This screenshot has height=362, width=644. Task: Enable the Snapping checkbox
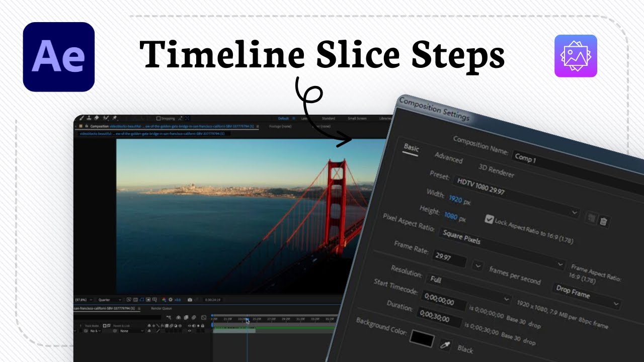pos(158,119)
